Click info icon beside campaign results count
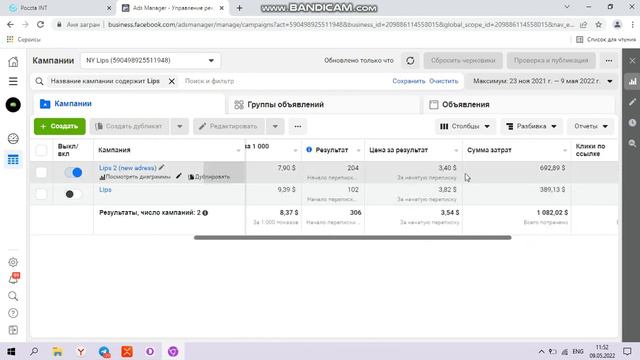The image size is (640, 360). (205, 213)
